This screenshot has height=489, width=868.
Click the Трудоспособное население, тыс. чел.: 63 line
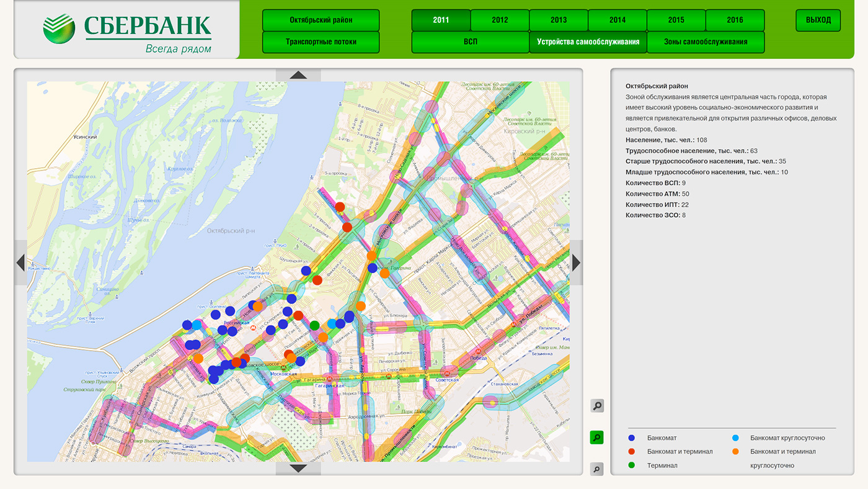tap(691, 151)
